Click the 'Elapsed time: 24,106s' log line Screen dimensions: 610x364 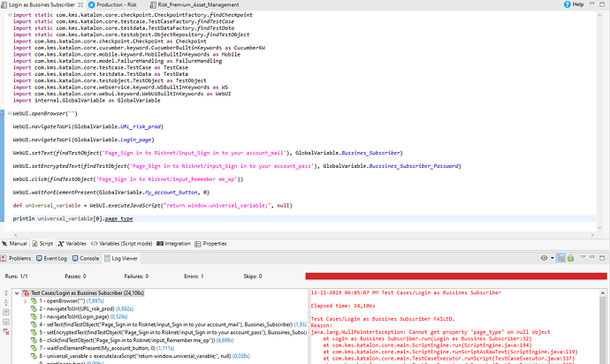343,306
